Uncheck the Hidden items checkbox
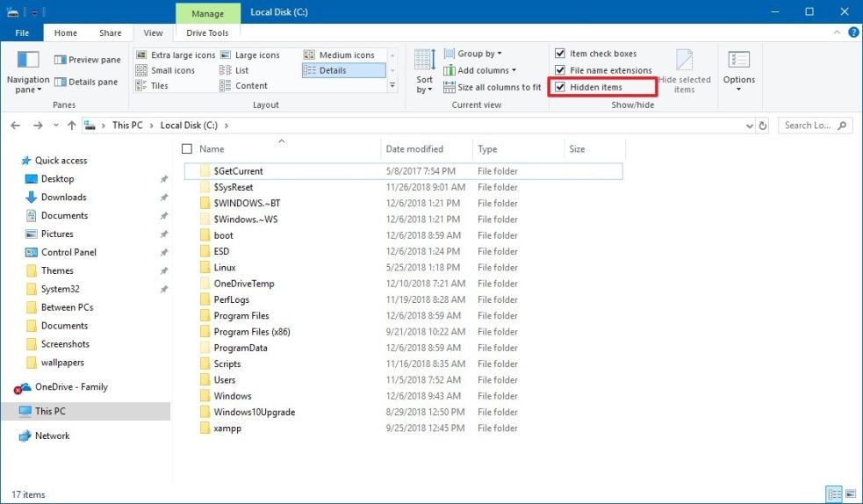This screenshot has height=504, width=863. click(560, 87)
